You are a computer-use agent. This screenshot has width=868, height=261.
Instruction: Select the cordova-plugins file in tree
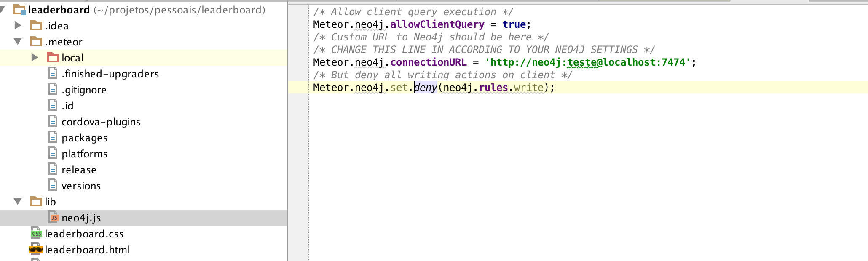click(x=101, y=122)
